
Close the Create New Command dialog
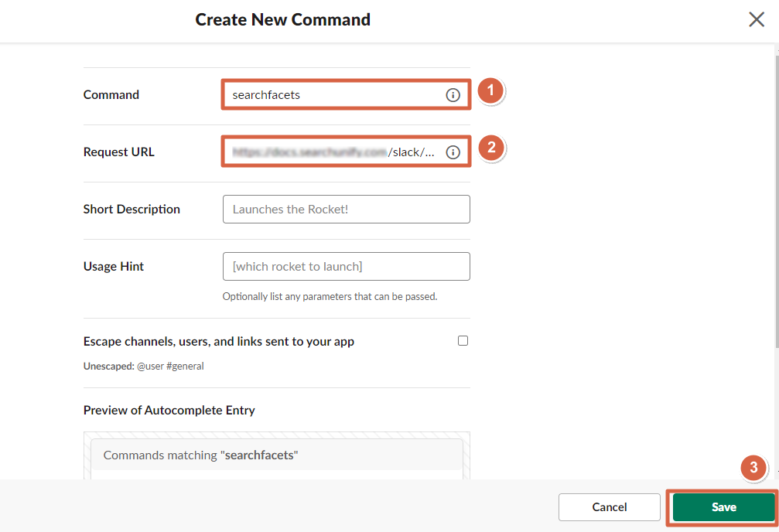coord(756,20)
